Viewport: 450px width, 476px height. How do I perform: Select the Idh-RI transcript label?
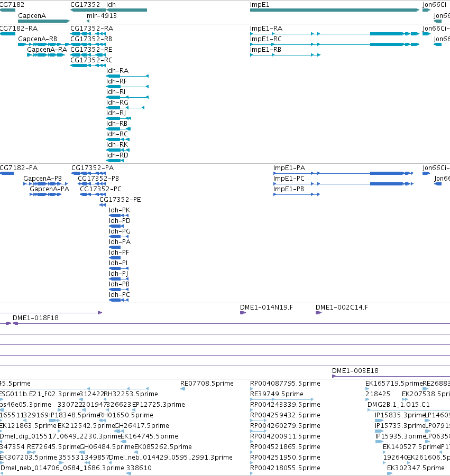[x=116, y=92]
